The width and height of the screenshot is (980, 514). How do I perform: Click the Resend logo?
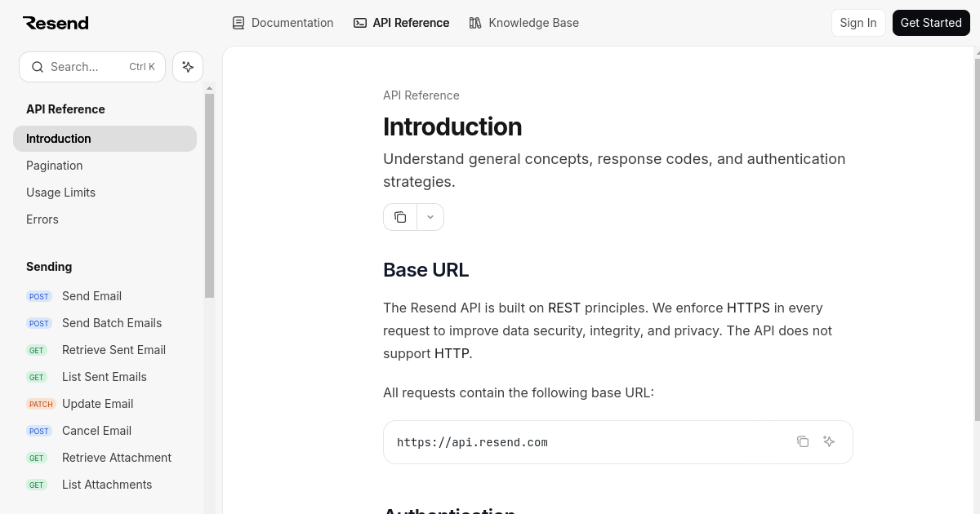[56, 23]
